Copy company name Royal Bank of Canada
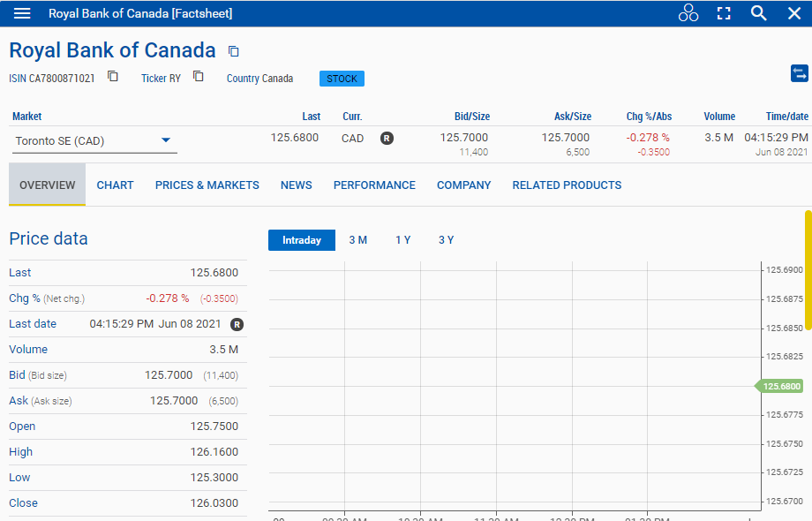This screenshot has height=521, width=812. tap(234, 50)
